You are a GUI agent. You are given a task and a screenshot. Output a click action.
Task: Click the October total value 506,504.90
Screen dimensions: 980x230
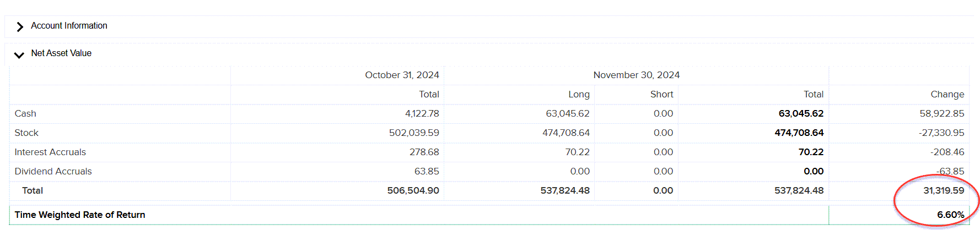413,191
